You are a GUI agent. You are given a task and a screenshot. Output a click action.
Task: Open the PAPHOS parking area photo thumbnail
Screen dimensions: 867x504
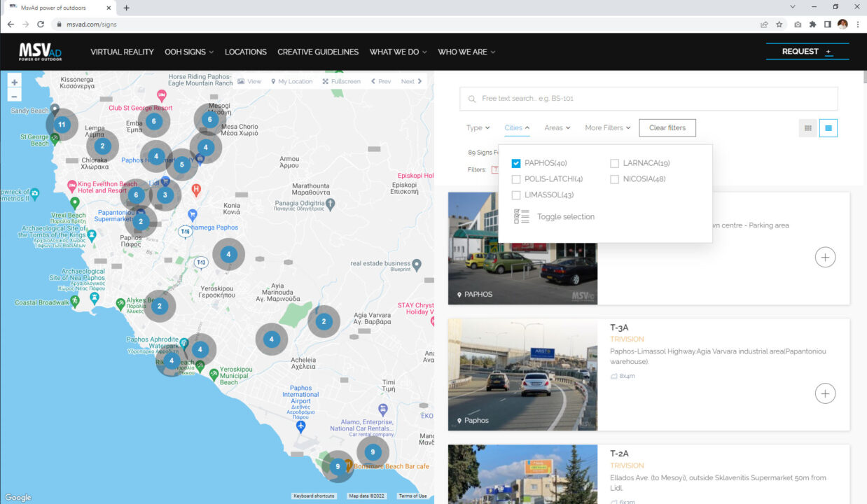[522, 248]
